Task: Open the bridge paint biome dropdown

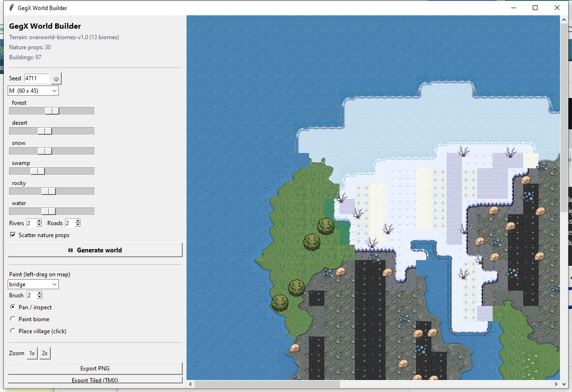Action: [x=33, y=284]
